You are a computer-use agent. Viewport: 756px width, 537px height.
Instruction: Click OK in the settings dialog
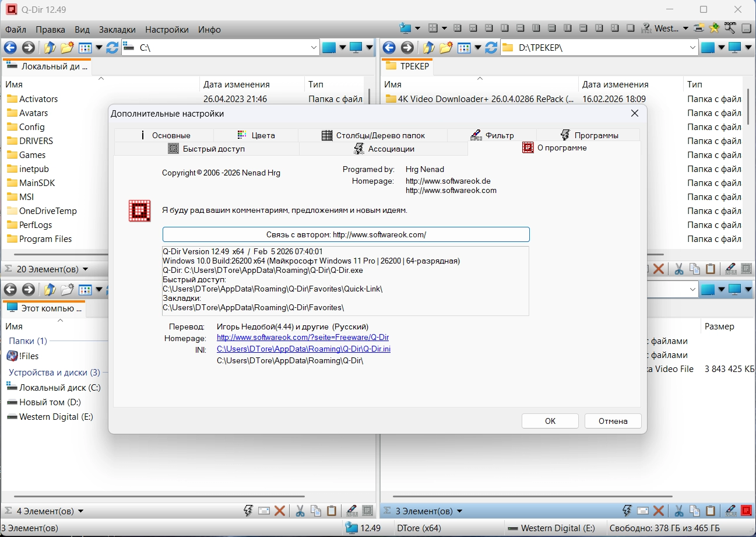click(550, 421)
